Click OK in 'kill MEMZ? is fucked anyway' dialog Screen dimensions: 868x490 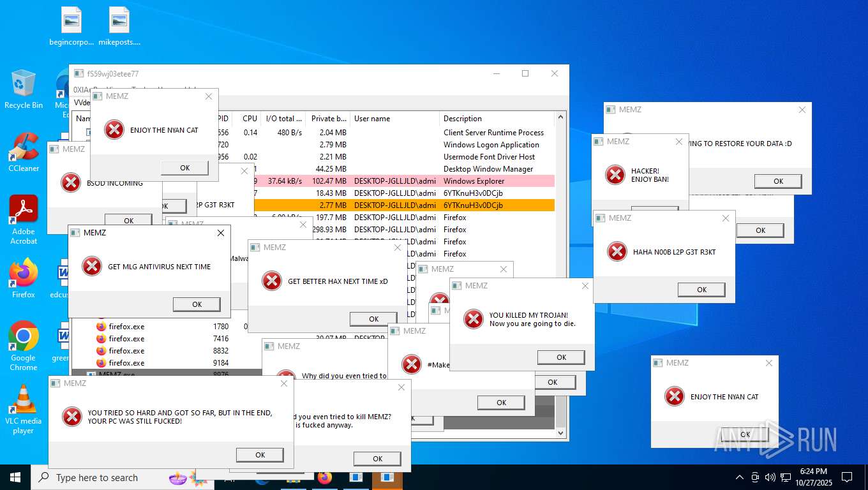[377, 459]
